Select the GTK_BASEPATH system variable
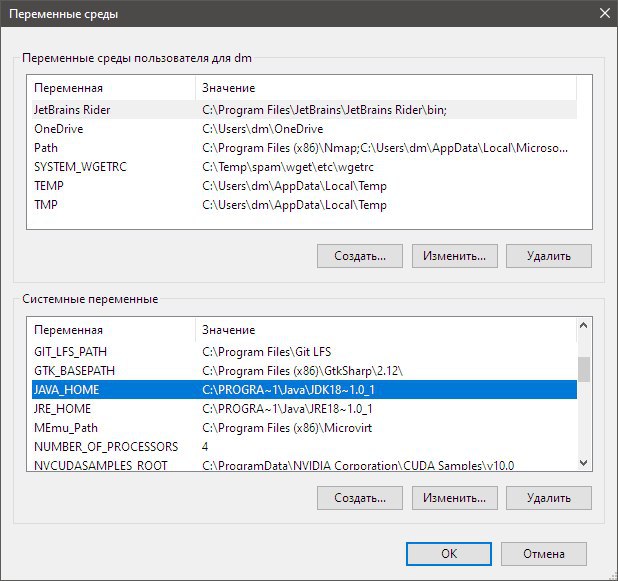 pyautogui.click(x=304, y=371)
